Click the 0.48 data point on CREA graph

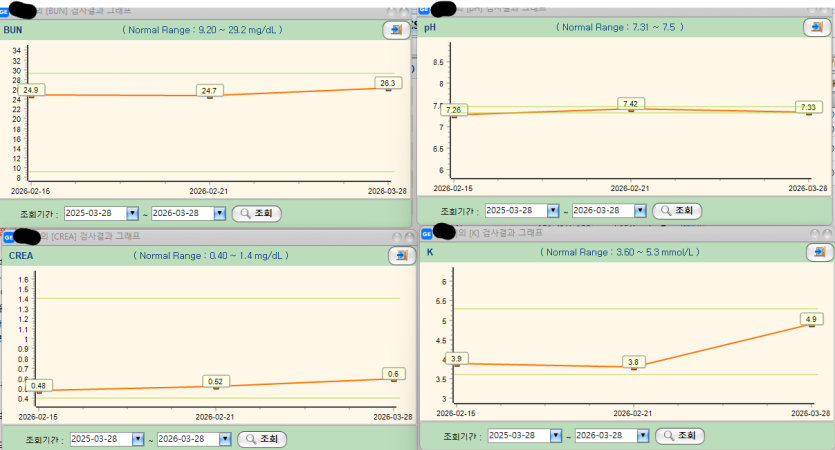coord(38,386)
